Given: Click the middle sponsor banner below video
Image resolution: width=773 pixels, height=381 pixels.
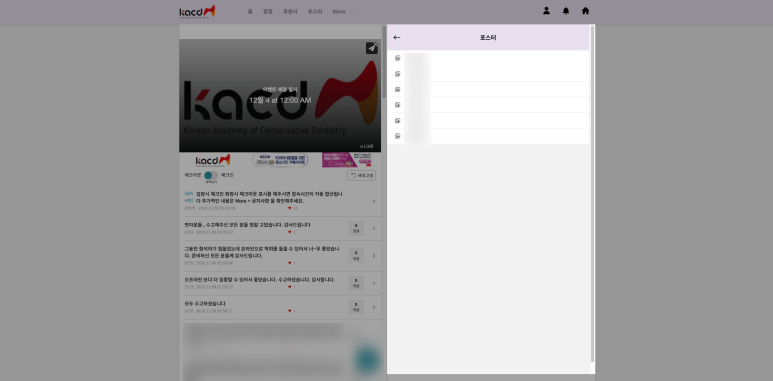Looking at the screenshot, I should [280, 160].
